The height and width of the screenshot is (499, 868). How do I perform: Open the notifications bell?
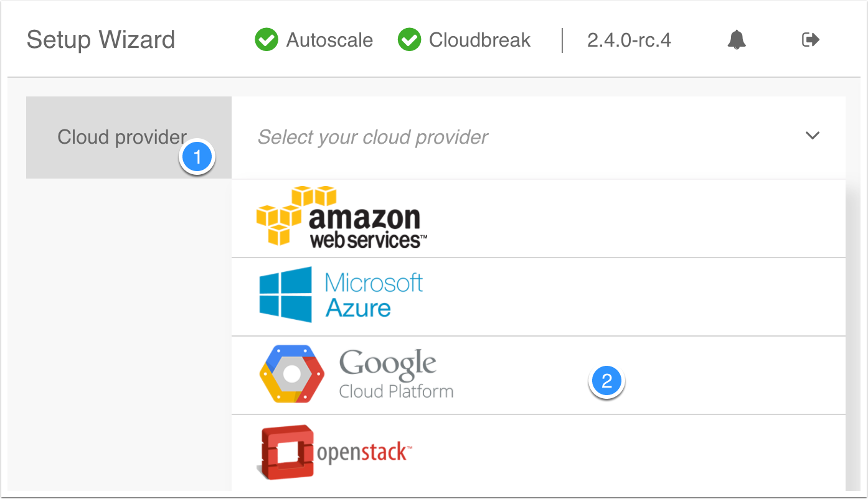coord(737,39)
